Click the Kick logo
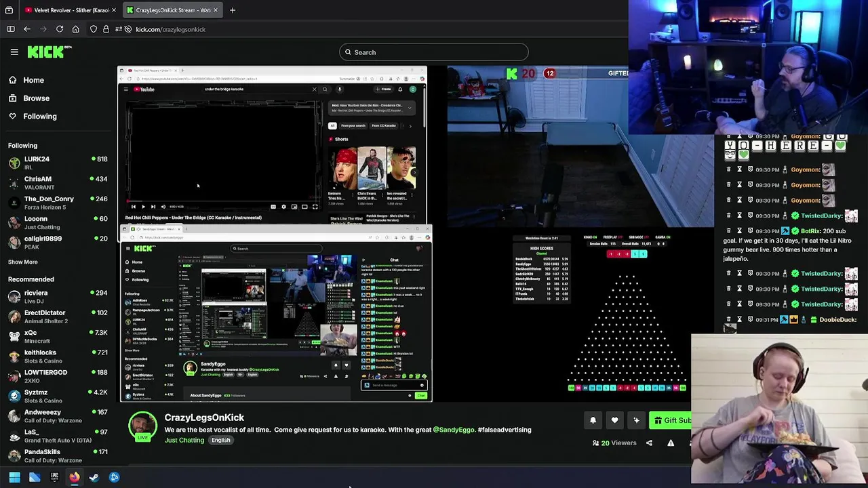Screen dimensions: 868x488 [x=50, y=52]
